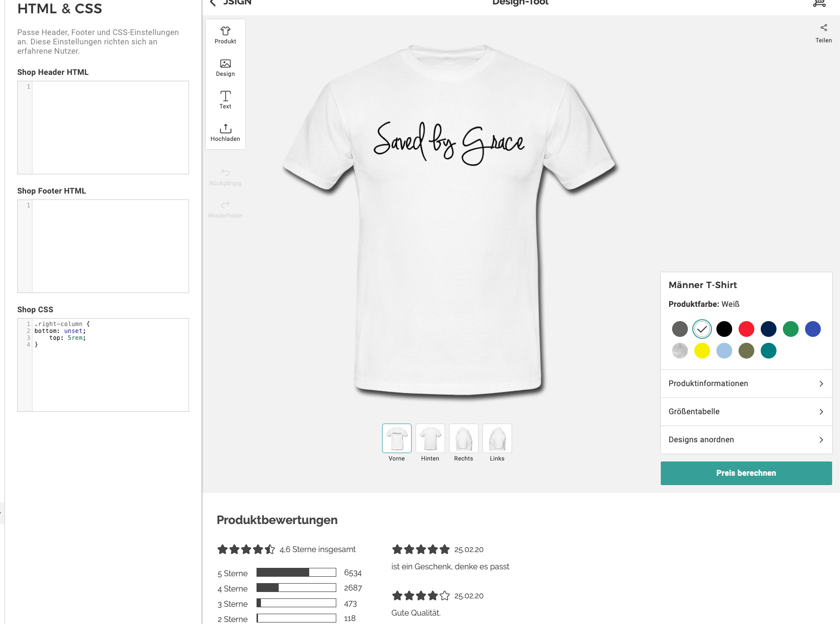Click the Rückgängig undo icon

pos(225,173)
